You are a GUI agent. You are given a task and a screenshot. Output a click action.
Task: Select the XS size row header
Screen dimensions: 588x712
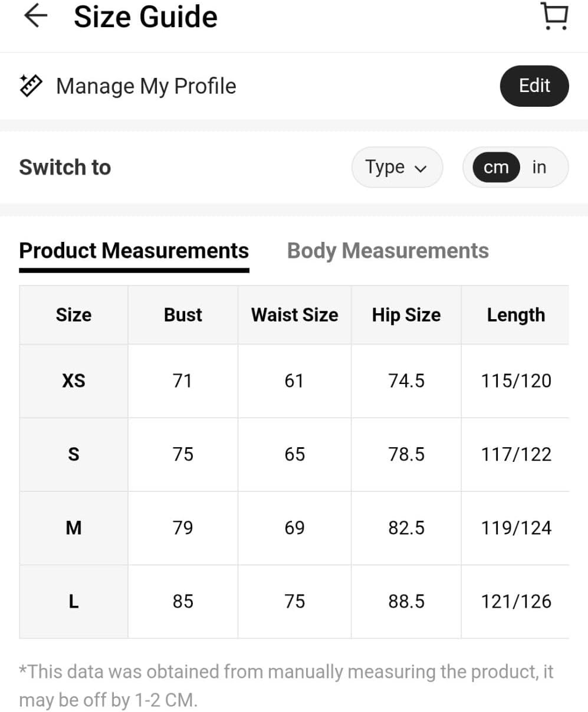click(74, 381)
